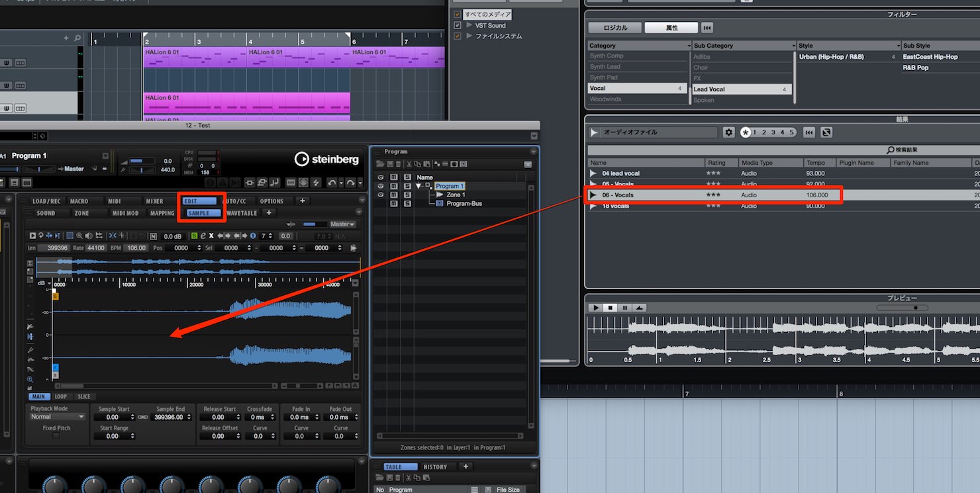Collapse the Program 1 tree node
Screen dimensions: 980x493
click(x=418, y=186)
